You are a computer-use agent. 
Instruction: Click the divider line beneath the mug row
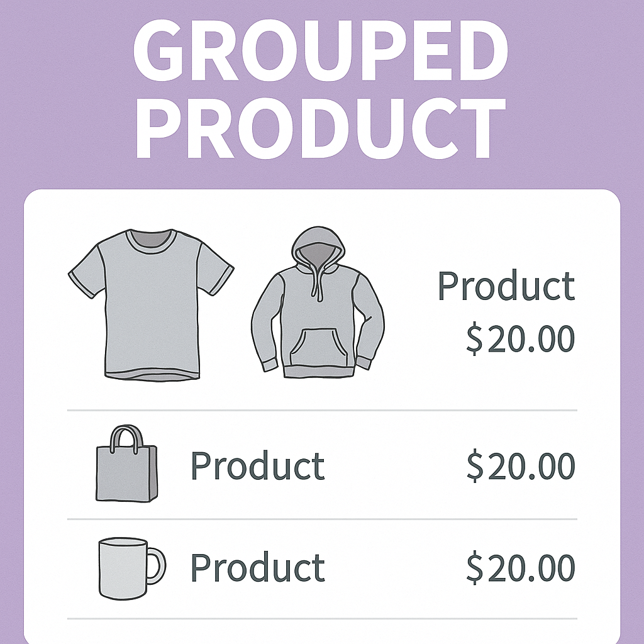322,618
